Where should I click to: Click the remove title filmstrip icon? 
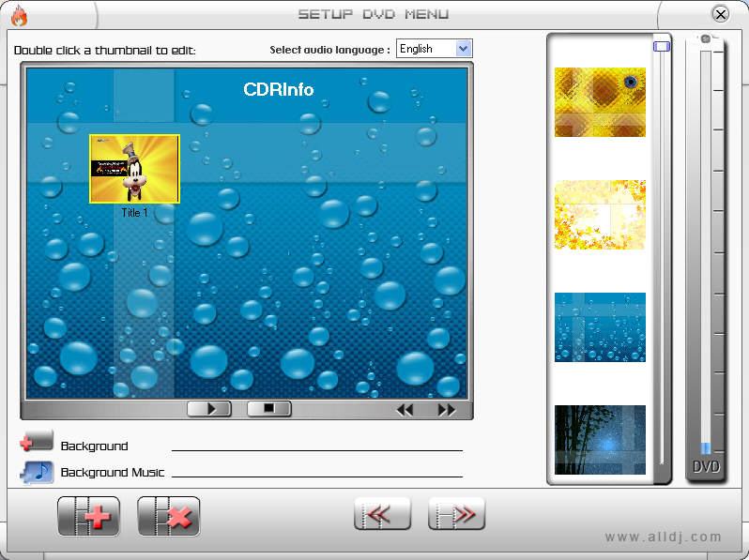coord(168,516)
